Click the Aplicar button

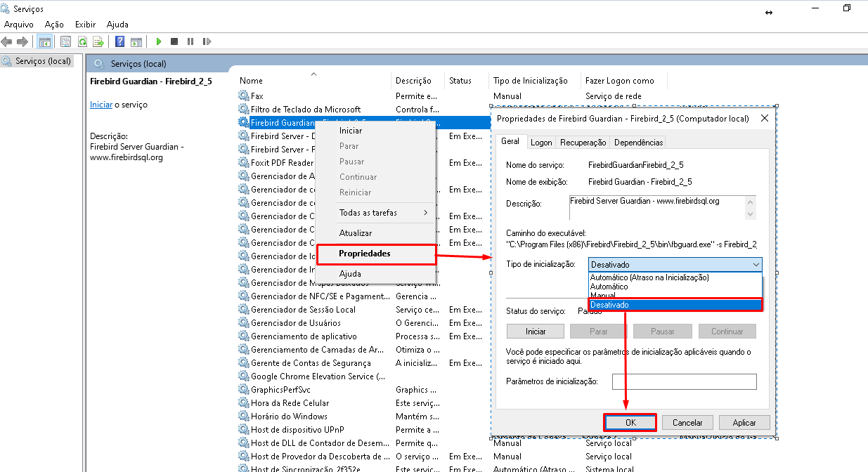coord(744,423)
